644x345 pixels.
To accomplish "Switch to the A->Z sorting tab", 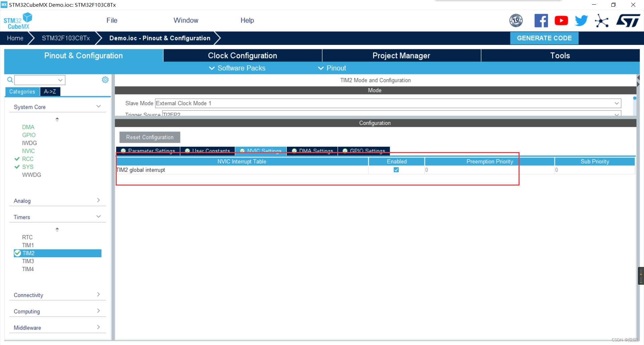I will [x=50, y=91].
